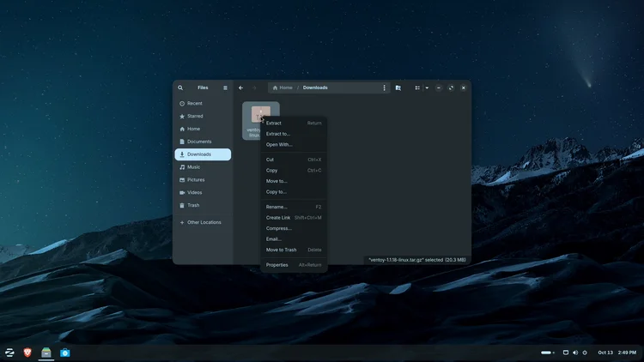Open the path bar three-dot menu
Screen dimensions: 644x362
[x=385, y=87]
